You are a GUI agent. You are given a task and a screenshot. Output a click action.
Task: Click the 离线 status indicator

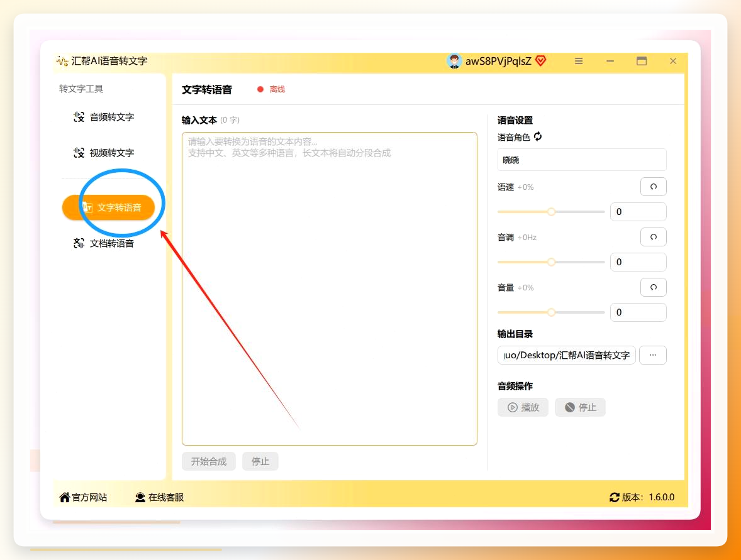(x=271, y=89)
